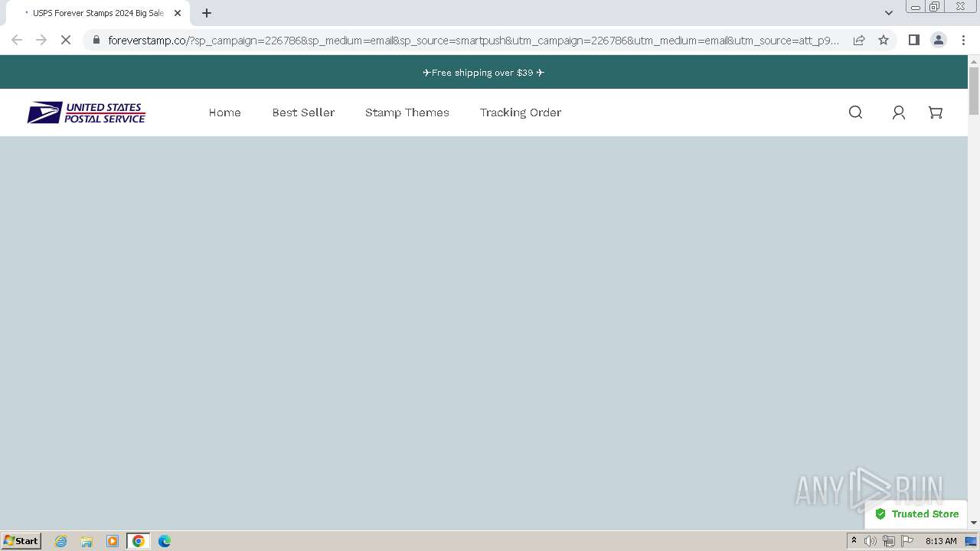Screen dimensions: 980x551
Task: Launch Internet Explorer from the taskbar
Action: tap(61, 541)
